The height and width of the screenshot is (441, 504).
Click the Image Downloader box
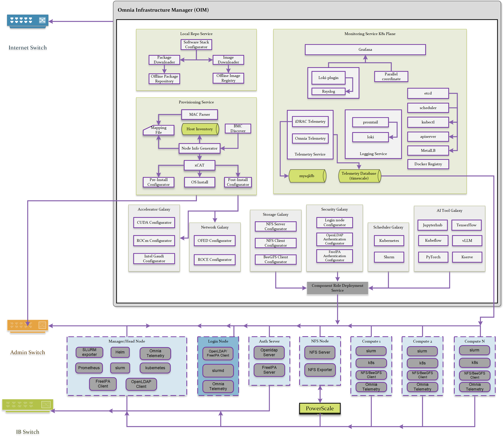pos(228,60)
